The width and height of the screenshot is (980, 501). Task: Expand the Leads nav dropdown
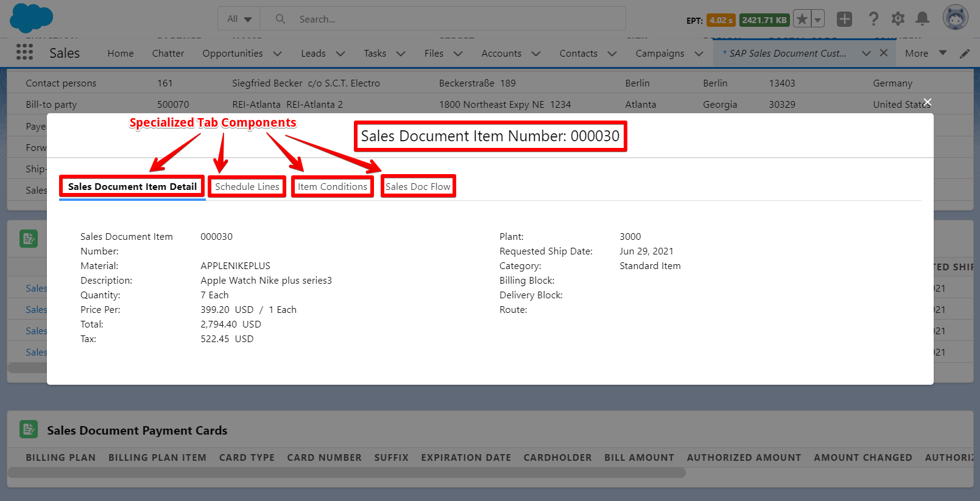tap(340, 54)
